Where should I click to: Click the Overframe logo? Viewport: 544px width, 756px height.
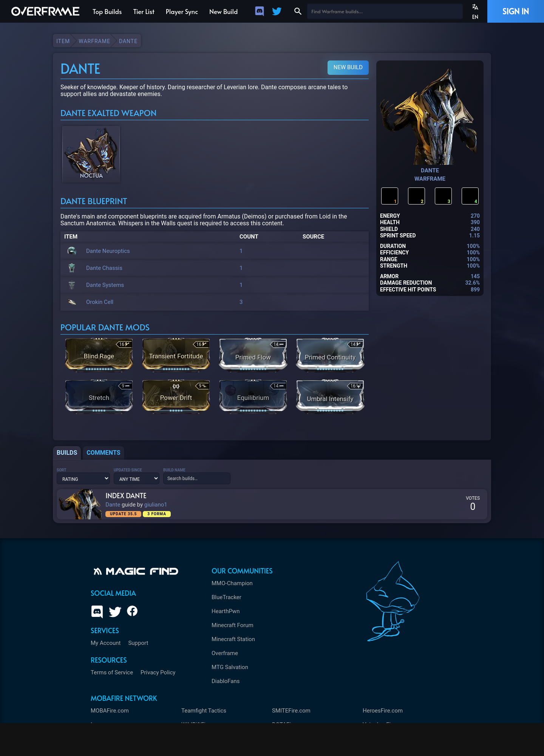pyautogui.click(x=45, y=11)
